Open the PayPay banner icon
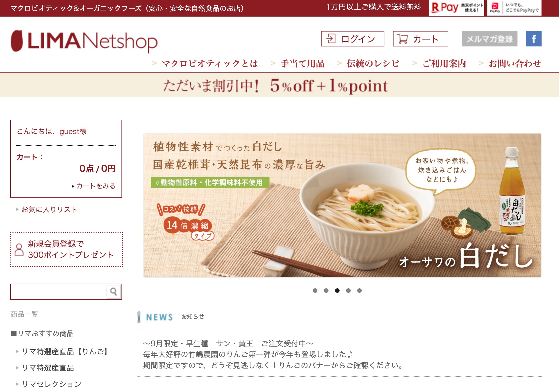559x392 pixels. [x=514, y=8]
